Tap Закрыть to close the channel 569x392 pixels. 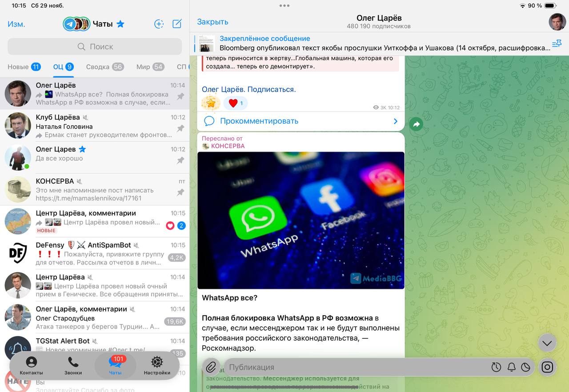pyautogui.click(x=212, y=21)
